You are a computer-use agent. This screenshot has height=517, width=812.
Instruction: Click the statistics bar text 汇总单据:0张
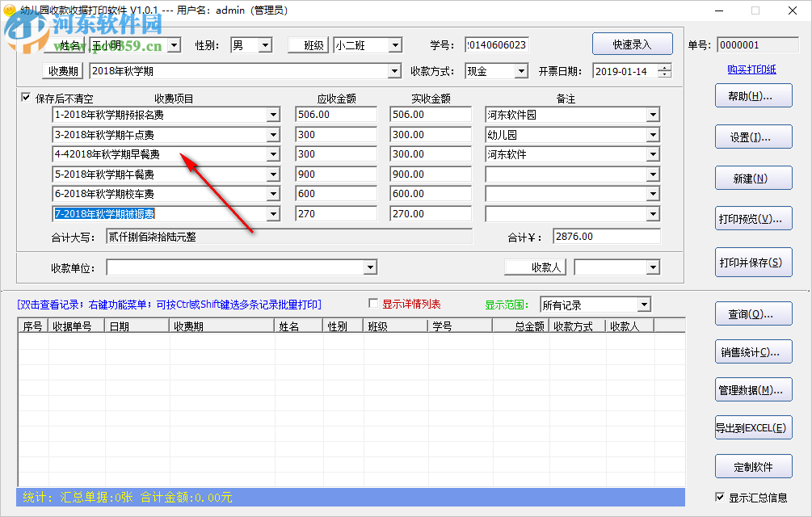[x=96, y=498]
